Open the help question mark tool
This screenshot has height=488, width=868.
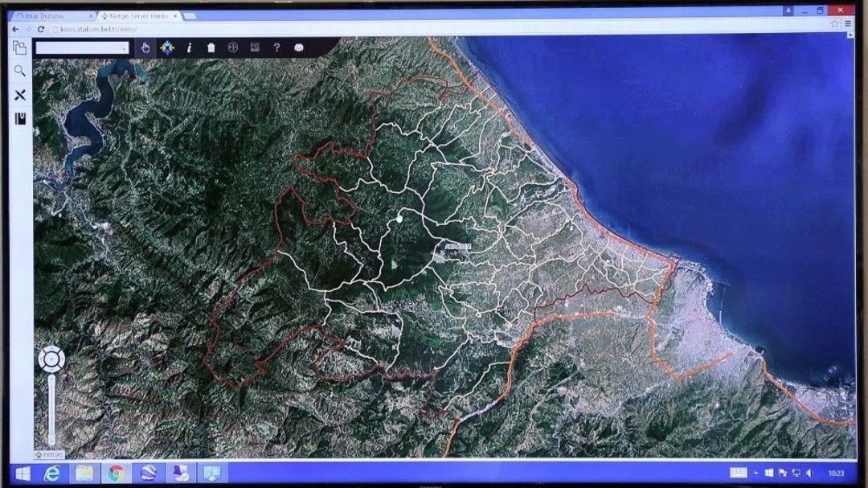tap(276, 47)
